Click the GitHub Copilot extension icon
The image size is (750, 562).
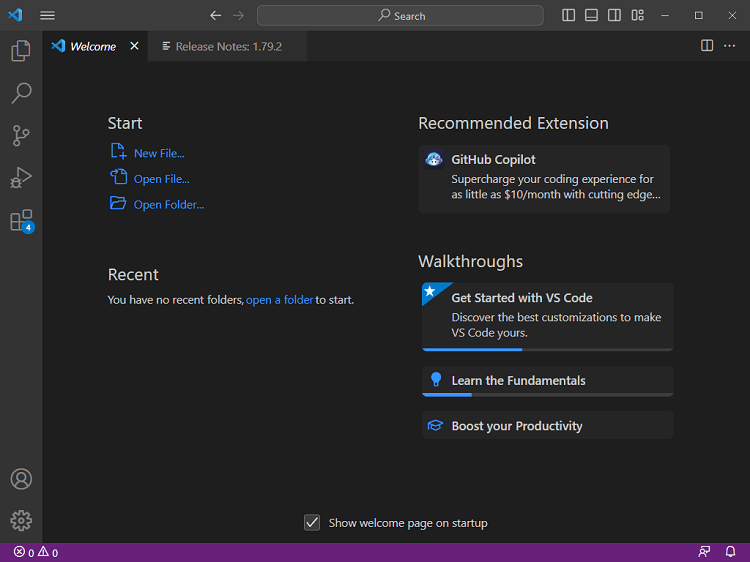click(434, 159)
